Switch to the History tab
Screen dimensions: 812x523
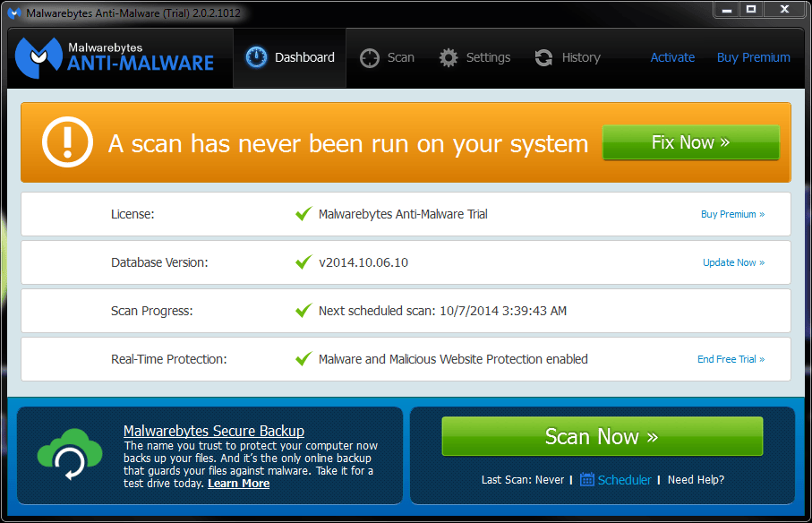[568, 57]
